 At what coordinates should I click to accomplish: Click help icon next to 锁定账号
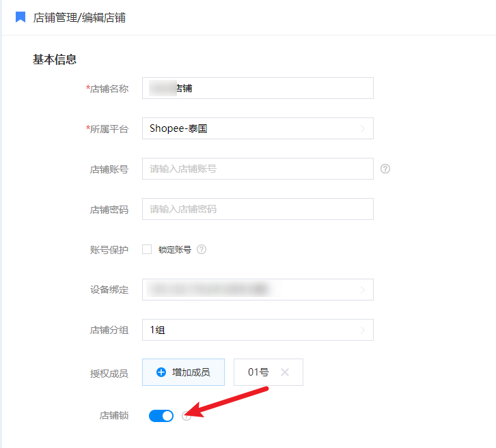tap(202, 249)
